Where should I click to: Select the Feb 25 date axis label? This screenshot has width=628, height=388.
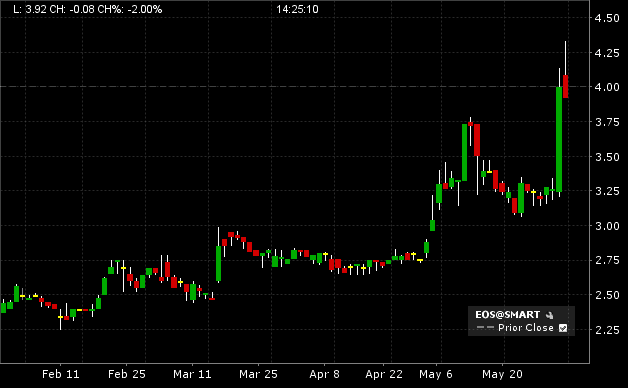[x=127, y=374]
